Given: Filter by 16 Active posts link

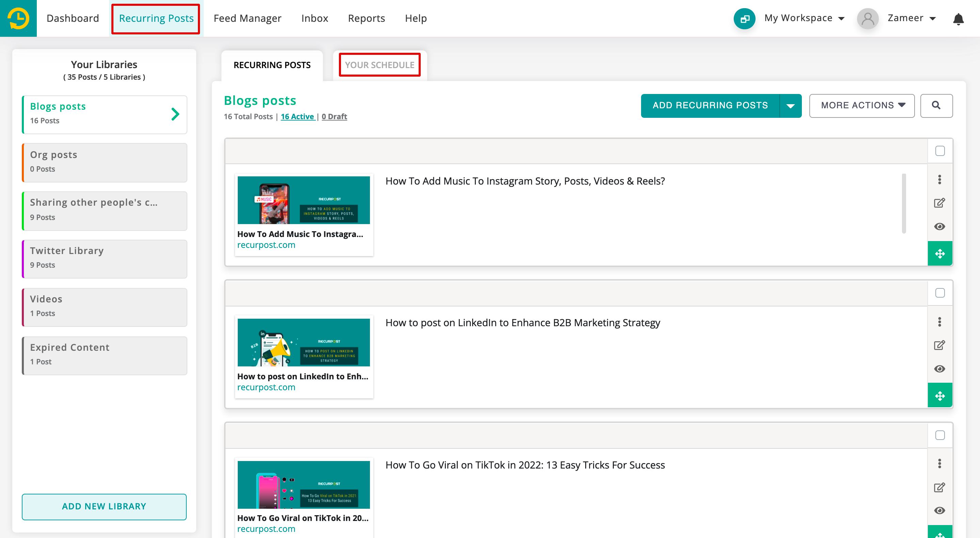Looking at the screenshot, I should [x=297, y=116].
